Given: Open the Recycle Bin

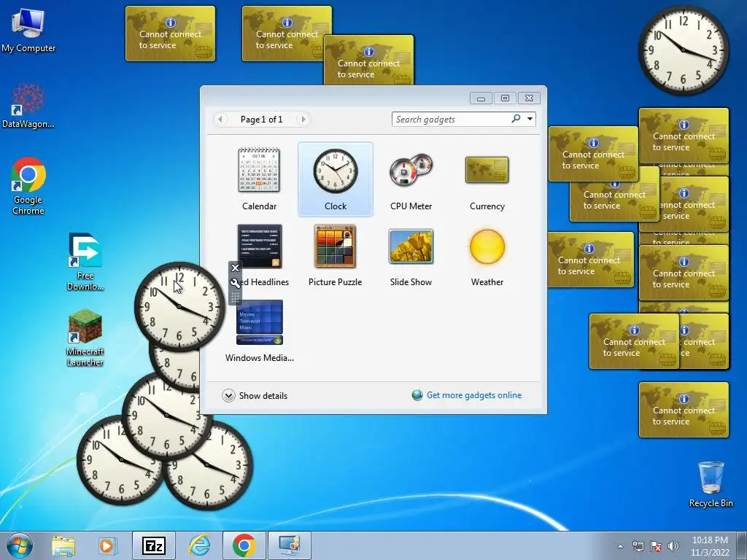Looking at the screenshot, I should pos(711,484).
